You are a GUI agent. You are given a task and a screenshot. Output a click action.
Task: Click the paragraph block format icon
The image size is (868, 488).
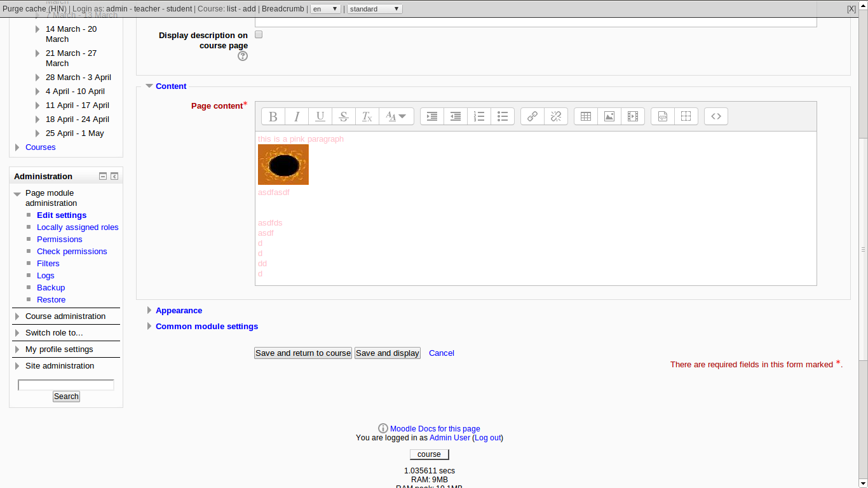[663, 116]
